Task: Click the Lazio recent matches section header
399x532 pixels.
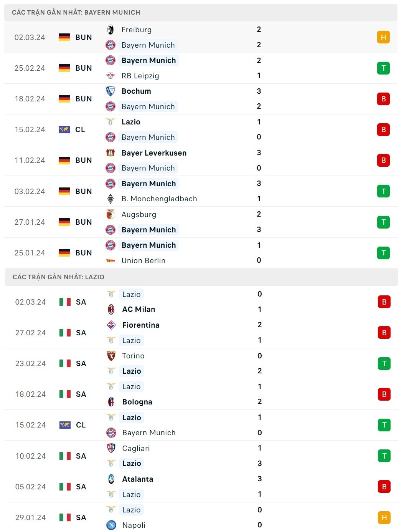Action: point(58,277)
